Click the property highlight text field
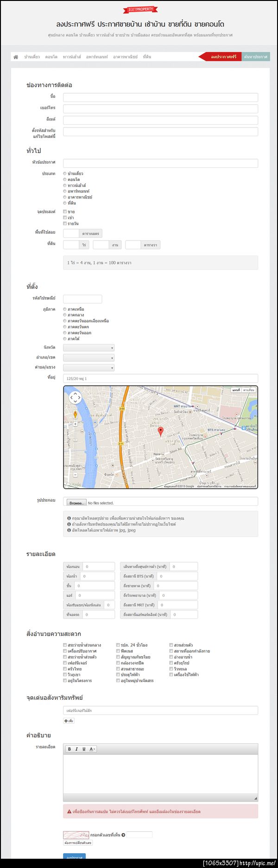Viewport: 278px width, 868px height. click(160, 710)
